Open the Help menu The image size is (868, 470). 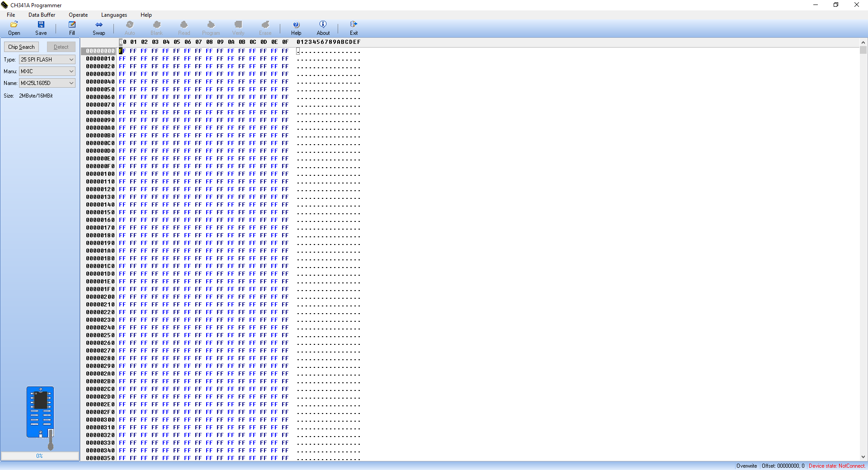[146, 15]
